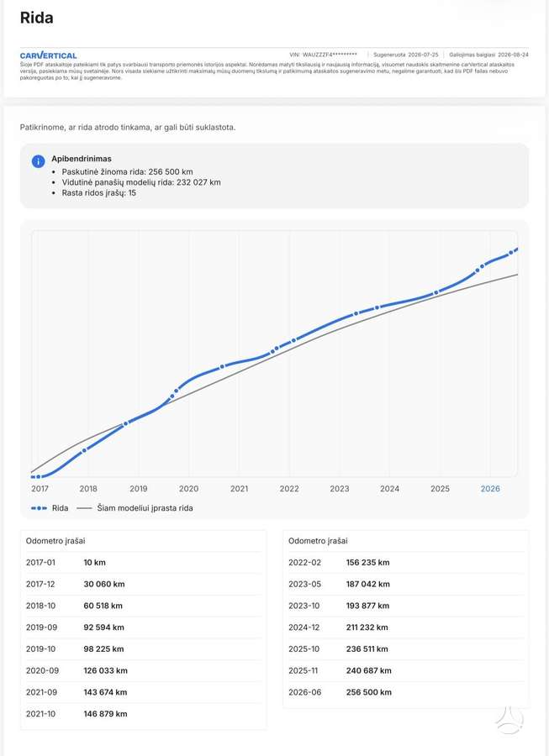The height and width of the screenshot is (756, 549).
Task: Select the first data point at 2017
Action: tap(38, 477)
